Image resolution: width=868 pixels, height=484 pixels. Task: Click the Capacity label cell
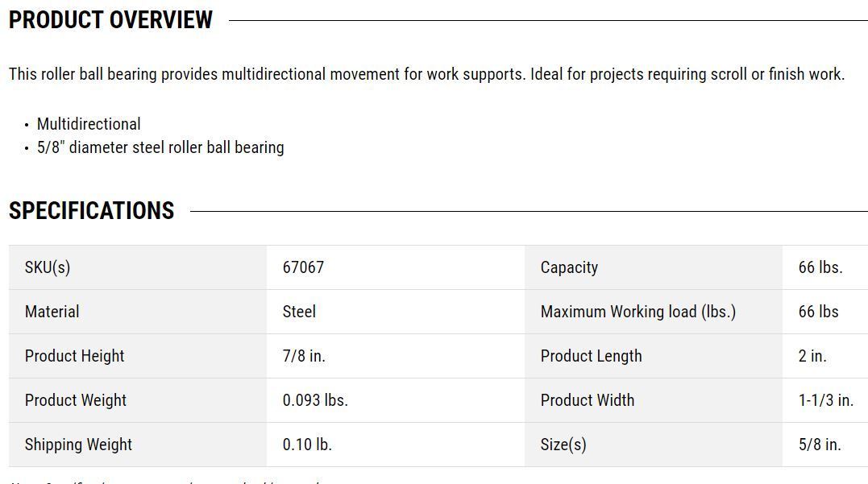point(653,267)
